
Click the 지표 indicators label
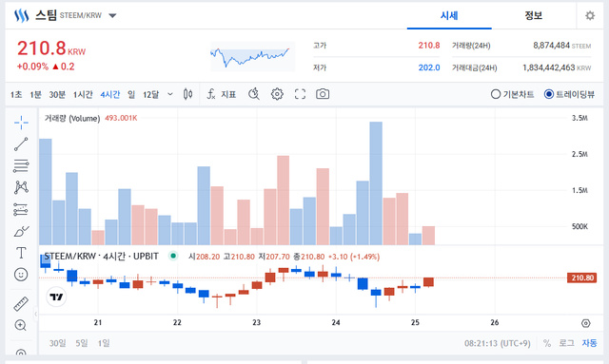point(228,94)
